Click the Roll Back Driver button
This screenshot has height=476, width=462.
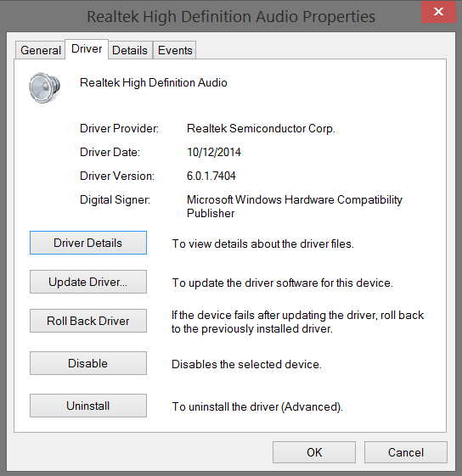(x=88, y=321)
